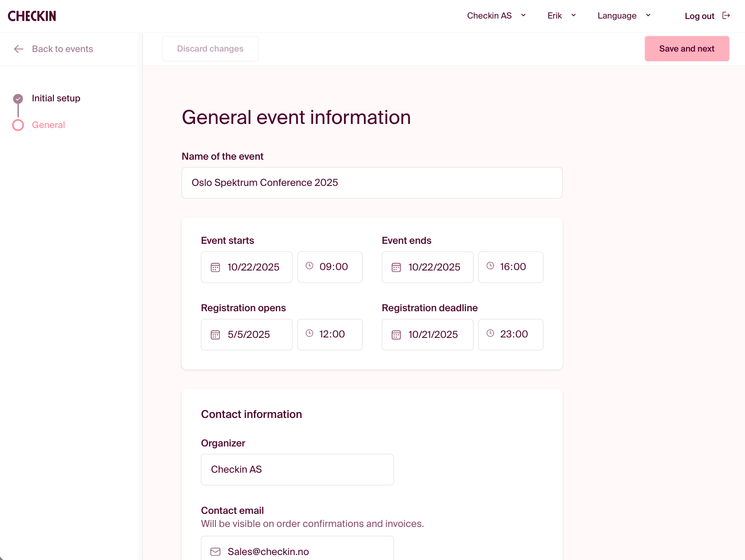This screenshot has width=745, height=560.
Task: Click the Organizer input field
Action: (x=297, y=470)
